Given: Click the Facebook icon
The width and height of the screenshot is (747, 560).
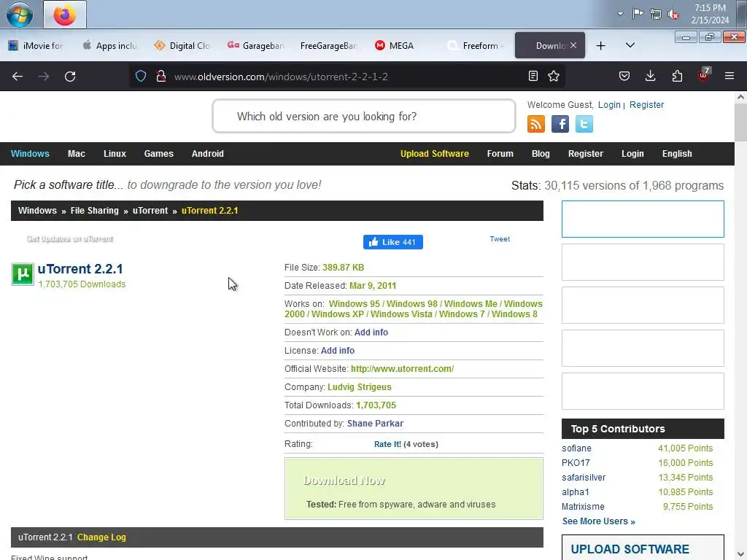Looking at the screenshot, I should [x=560, y=124].
